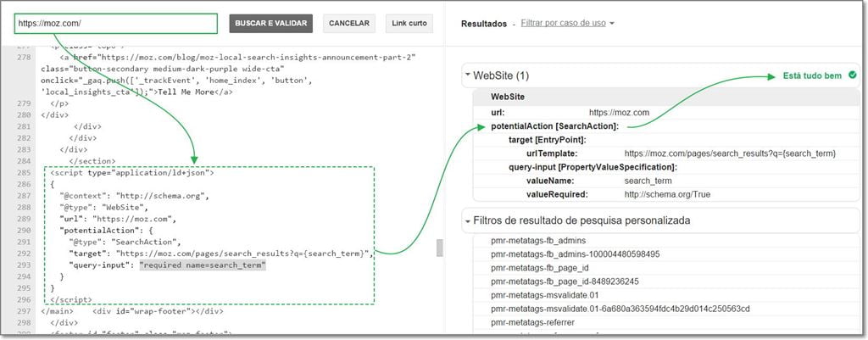
Task: Click the Está tudo bem status text
Action: point(812,75)
